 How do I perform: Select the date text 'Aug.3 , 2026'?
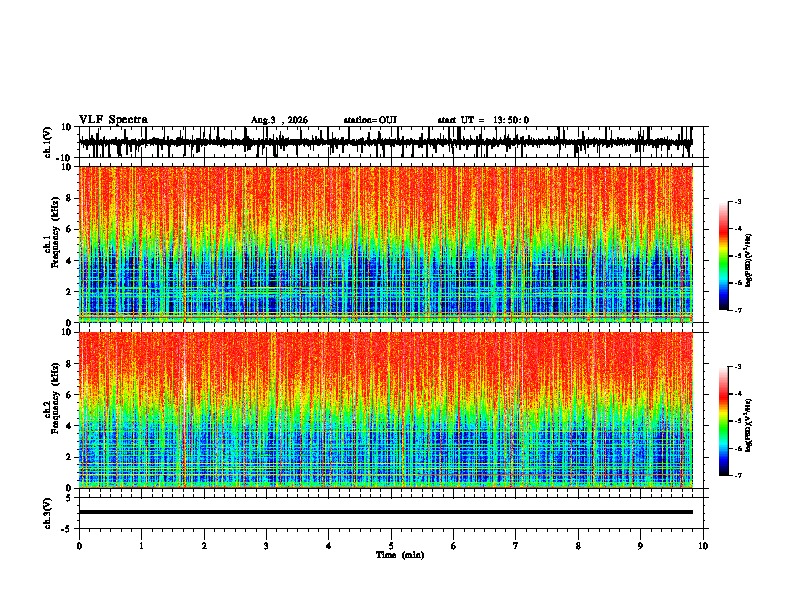[279, 120]
